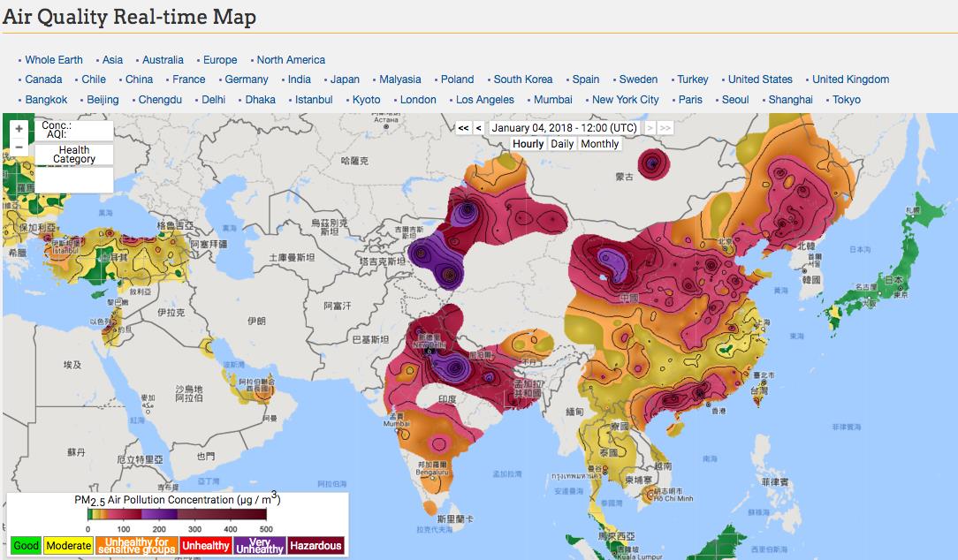Click the green Good legend swatch
The height and width of the screenshot is (560, 958).
(x=26, y=546)
